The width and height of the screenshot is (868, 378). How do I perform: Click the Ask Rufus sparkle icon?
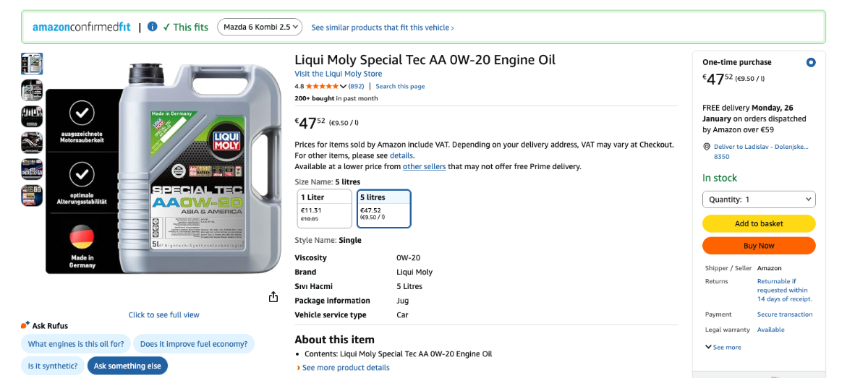pyautogui.click(x=26, y=325)
